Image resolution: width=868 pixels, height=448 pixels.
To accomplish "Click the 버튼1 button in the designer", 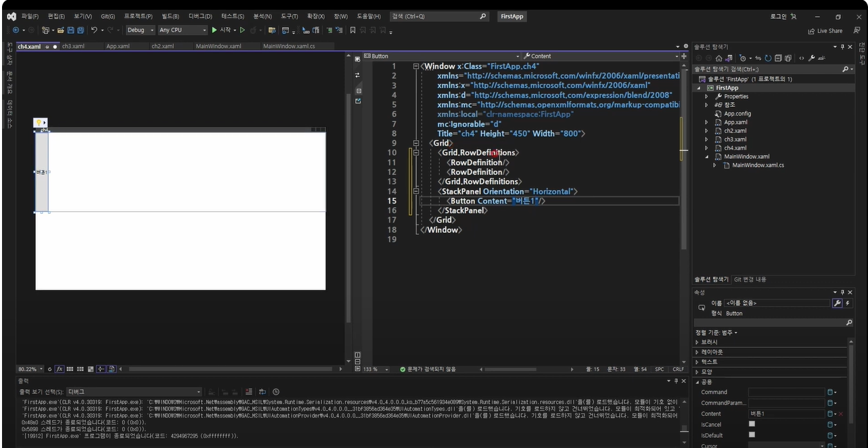I will (x=42, y=172).
